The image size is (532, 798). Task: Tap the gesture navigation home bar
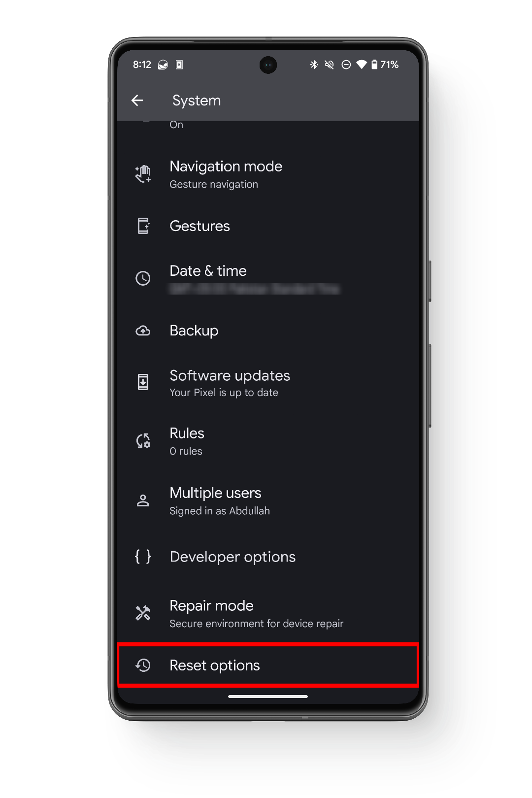[268, 697]
